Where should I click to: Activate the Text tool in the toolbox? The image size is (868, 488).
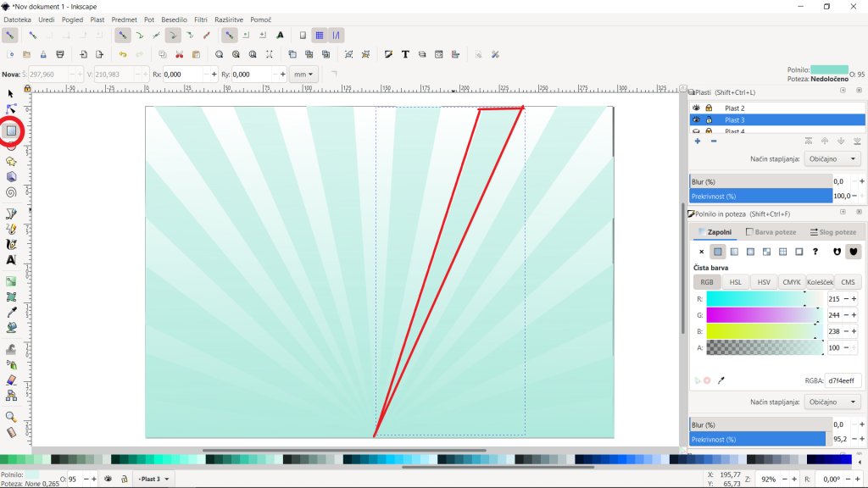click(x=10, y=260)
